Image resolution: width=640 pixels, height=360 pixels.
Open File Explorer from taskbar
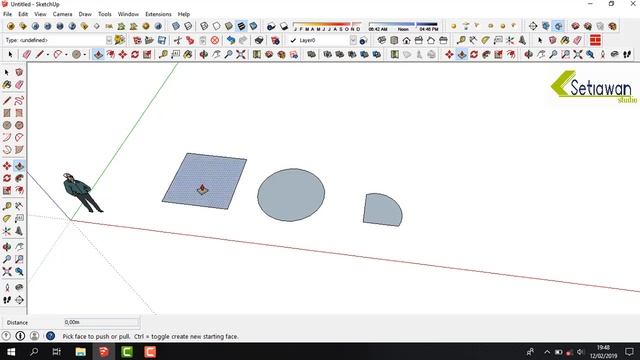[80, 351]
